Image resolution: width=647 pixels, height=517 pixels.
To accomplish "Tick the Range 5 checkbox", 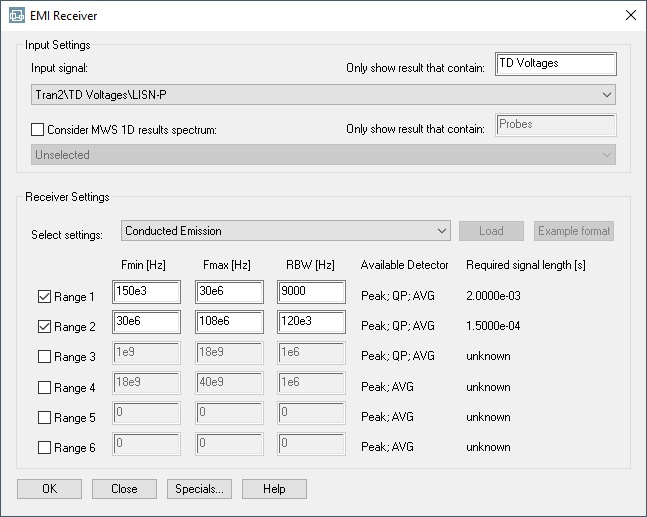I will (x=44, y=418).
